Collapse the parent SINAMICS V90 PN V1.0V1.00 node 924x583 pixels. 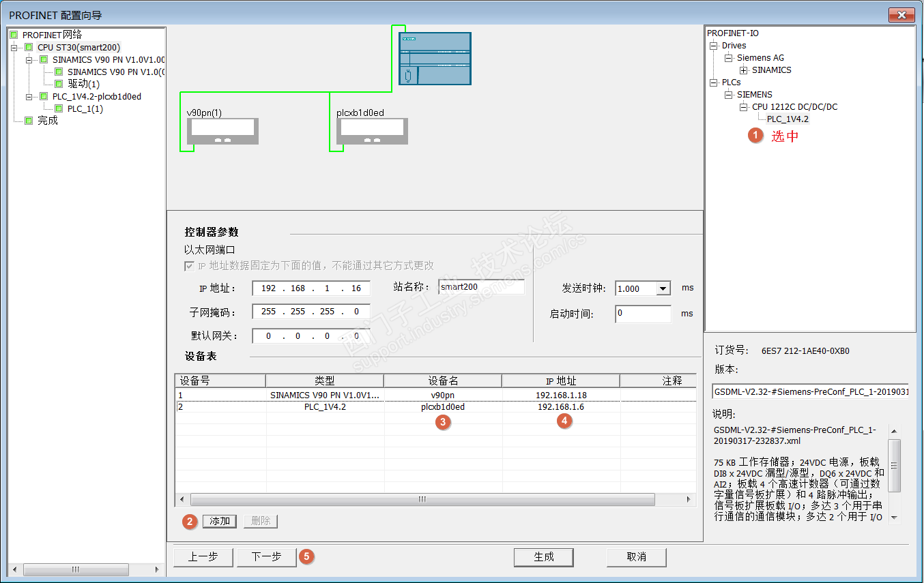click(x=29, y=59)
